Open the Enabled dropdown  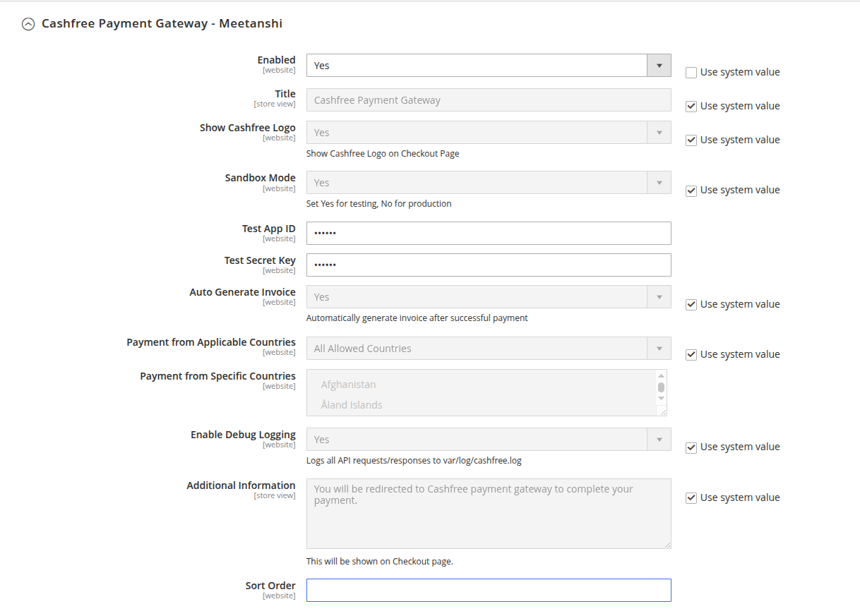[489, 66]
